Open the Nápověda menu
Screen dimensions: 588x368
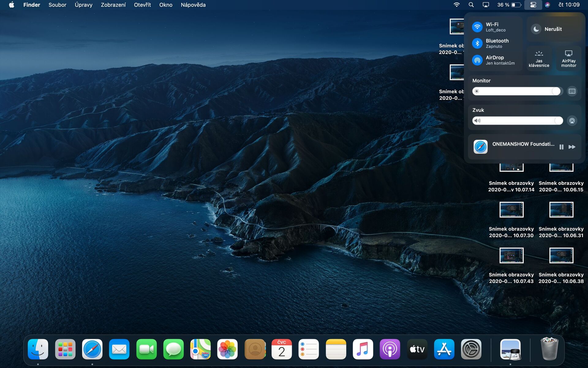[193, 5]
